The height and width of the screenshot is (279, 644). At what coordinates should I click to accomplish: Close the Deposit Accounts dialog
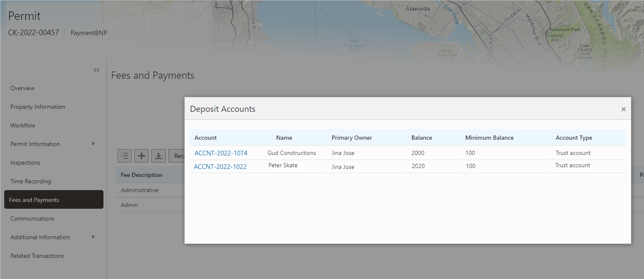click(x=623, y=109)
